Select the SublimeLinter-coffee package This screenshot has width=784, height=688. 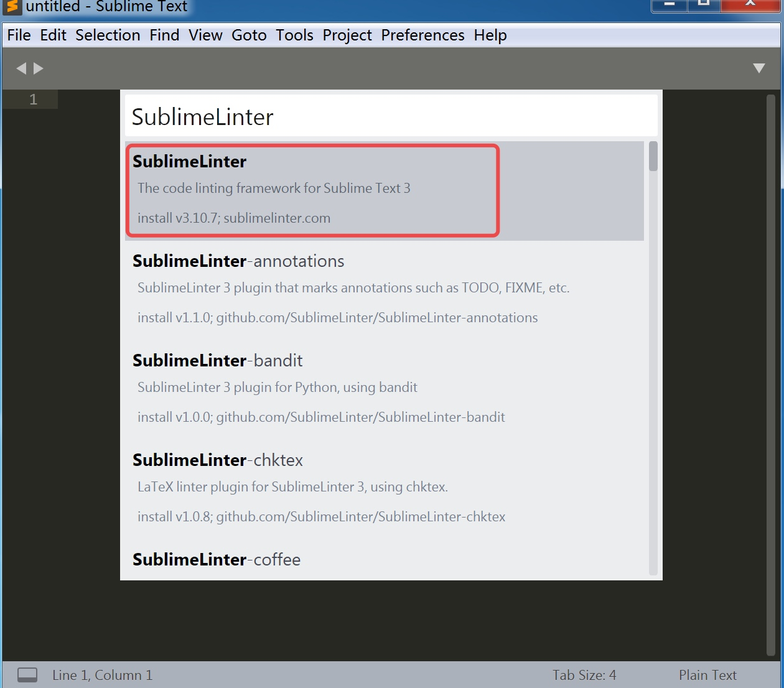(x=385, y=560)
